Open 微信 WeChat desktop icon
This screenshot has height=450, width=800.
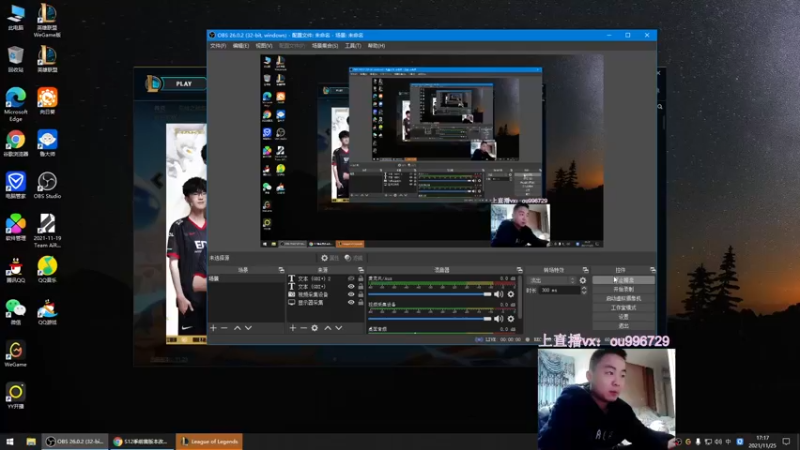[x=16, y=312]
